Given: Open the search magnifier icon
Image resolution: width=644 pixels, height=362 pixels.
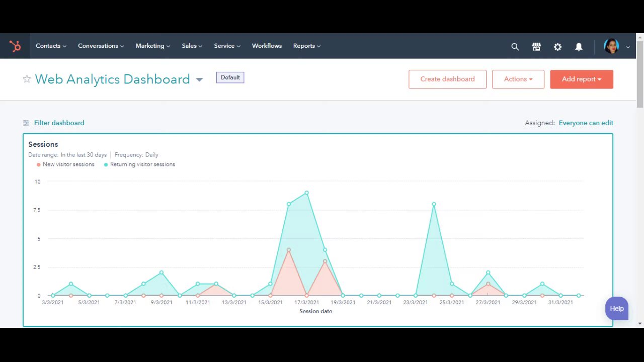Looking at the screenshot, I should pos(515,47).
